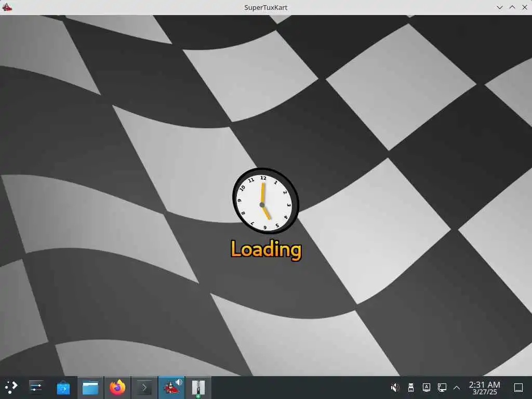Launch Discover software center from the taskbar

coord(63,388)
